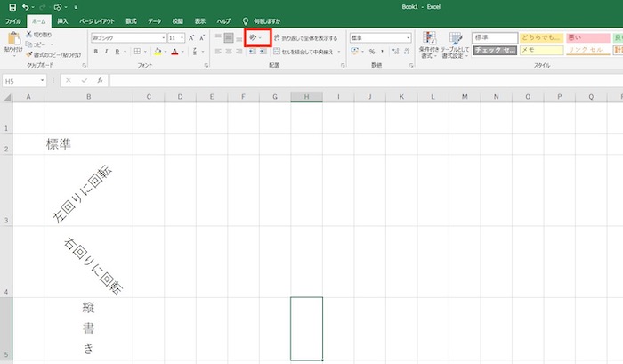Open the Data (データ) ribbon tab
623x364 pixels.
click(155, 20)
